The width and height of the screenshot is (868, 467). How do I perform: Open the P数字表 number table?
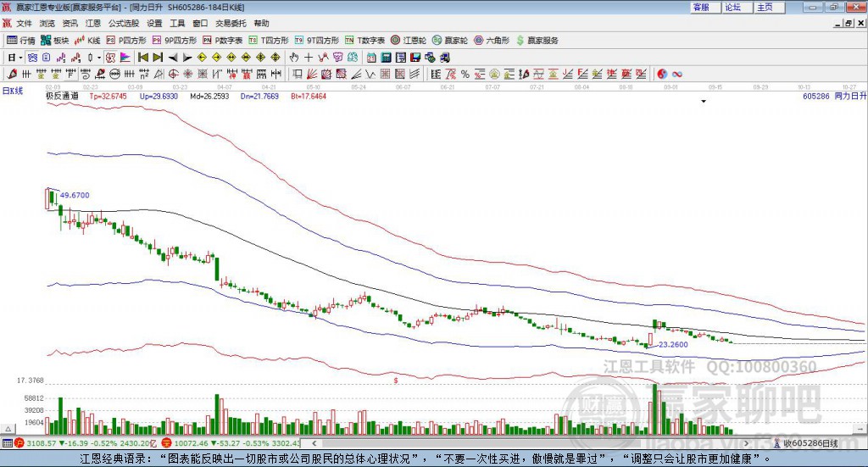(x=223, y=41)
